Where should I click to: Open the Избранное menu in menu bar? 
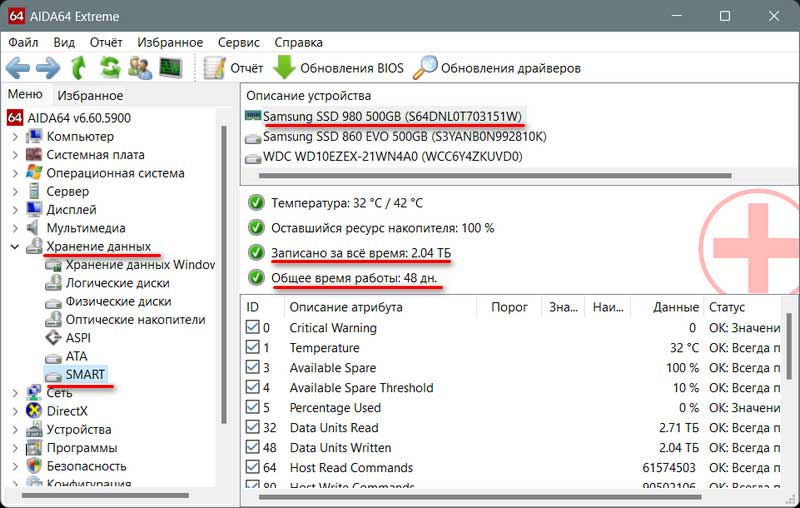coord(170,42)
